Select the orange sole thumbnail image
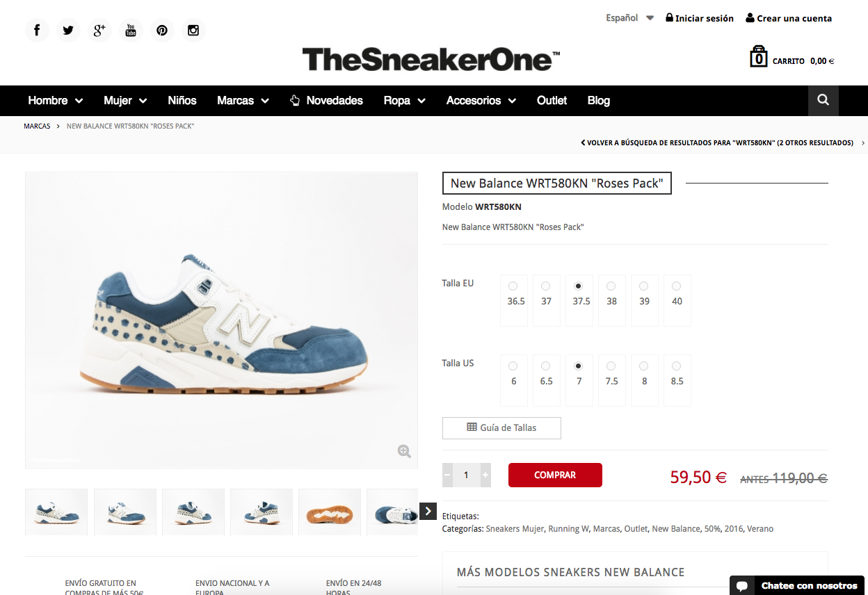The width and height of the screenshot is (868, 595). coord(330,512)
